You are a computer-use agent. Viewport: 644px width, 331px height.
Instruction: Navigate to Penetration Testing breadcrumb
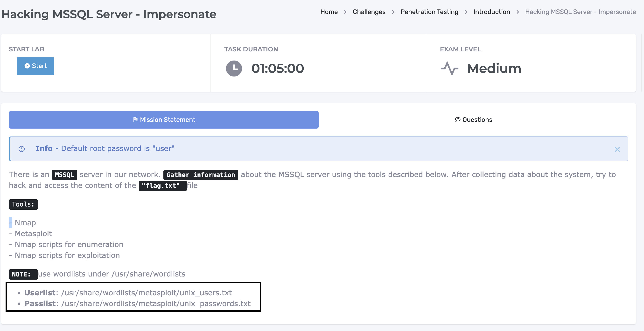(429, 12)
